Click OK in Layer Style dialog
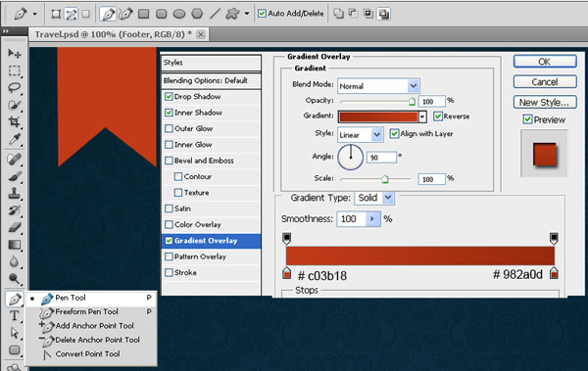This screenshot has height=371, width=588. (545, 62)
